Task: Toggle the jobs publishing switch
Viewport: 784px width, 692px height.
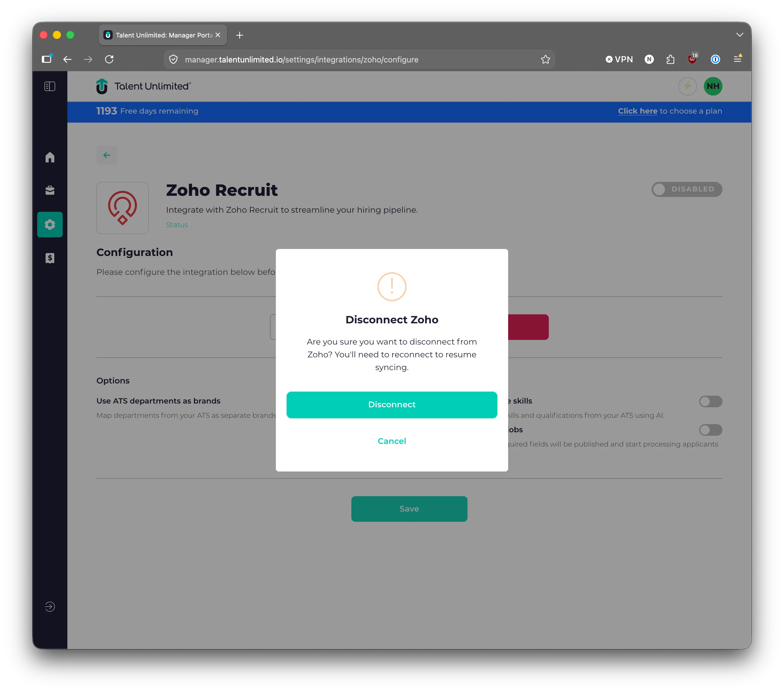Action: coord(710,430)
